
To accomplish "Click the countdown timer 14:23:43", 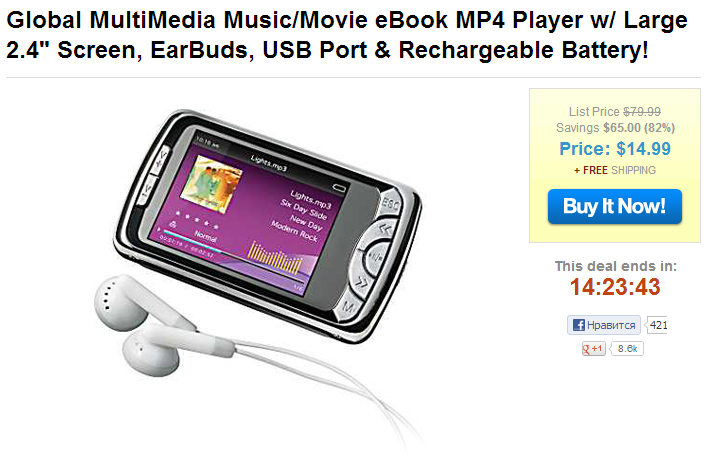I will click(x=615, y=287).
